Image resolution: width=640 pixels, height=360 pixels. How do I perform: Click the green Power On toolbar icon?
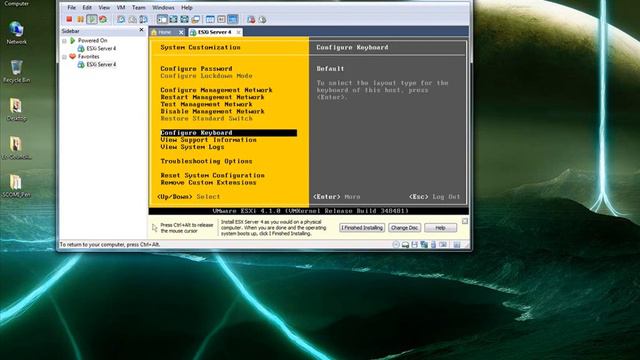pos(92,19)
